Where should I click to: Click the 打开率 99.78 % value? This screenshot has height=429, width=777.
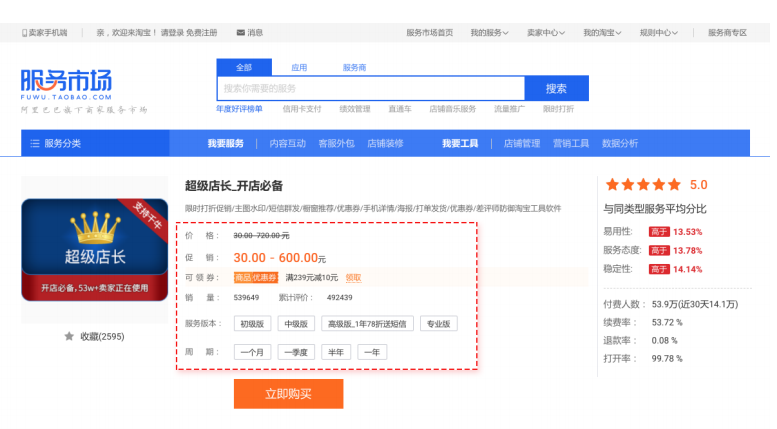(x=667, y=359)
